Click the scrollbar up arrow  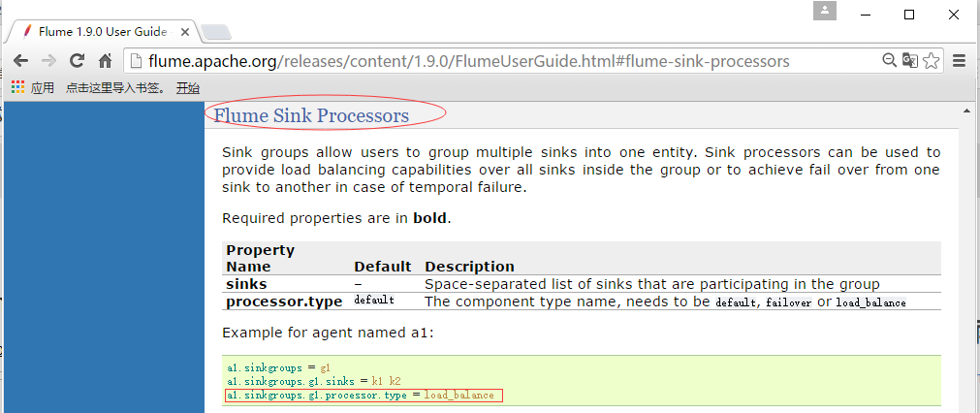[967, 111]
